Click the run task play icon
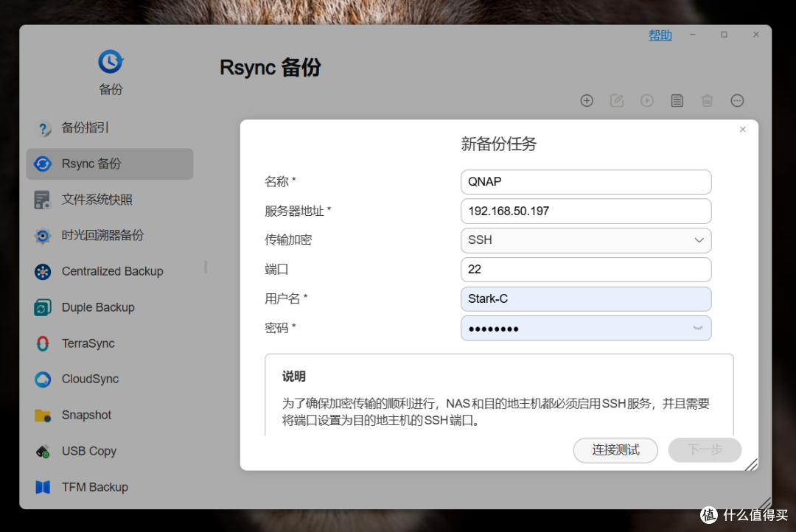 pyautogui.click(x=647, y=100)
